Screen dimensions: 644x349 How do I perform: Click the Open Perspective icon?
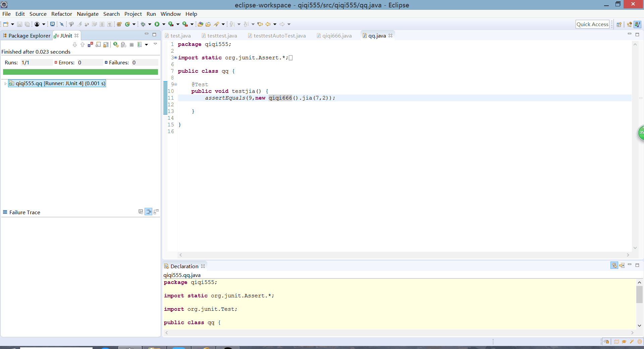pyautogui.click(x=619, y=24)
